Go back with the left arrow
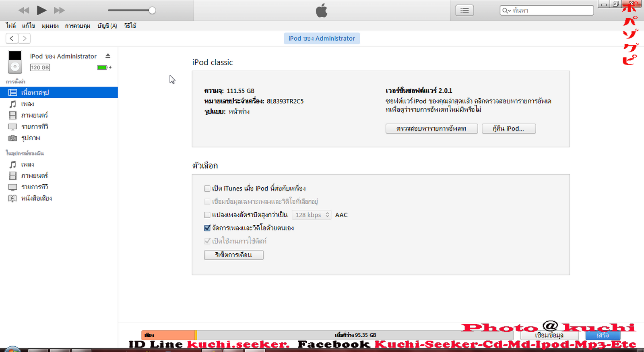 click(x=12, y=38)
